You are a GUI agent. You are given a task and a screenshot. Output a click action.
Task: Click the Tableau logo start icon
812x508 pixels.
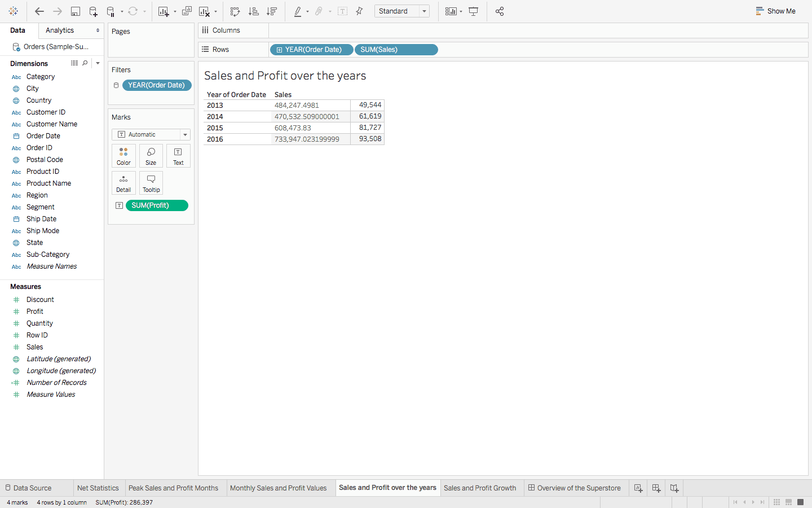point(14,11)
